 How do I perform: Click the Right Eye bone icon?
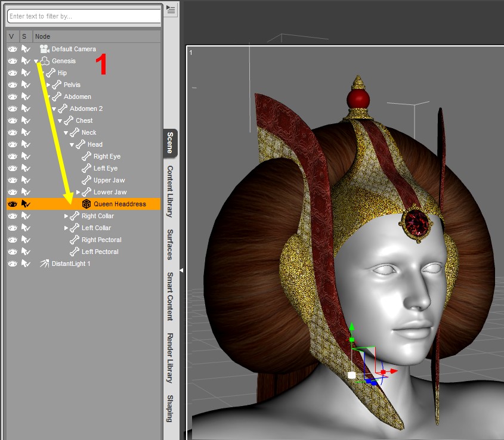86,156
